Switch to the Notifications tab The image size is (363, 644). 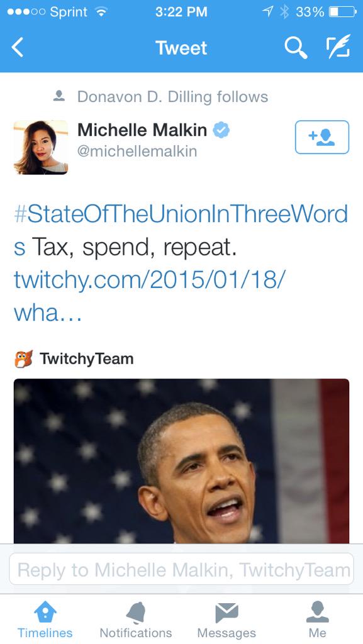tap(136, 620)
